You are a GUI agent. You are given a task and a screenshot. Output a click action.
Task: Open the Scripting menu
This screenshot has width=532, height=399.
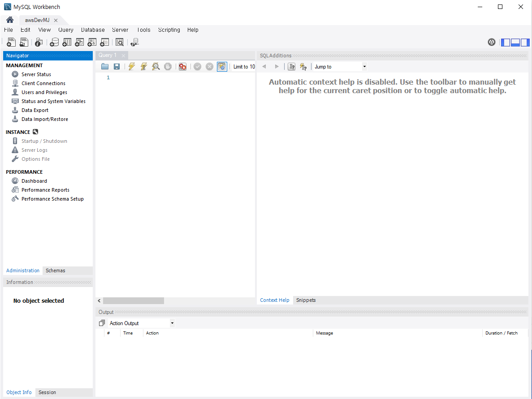tap(169, 30)
